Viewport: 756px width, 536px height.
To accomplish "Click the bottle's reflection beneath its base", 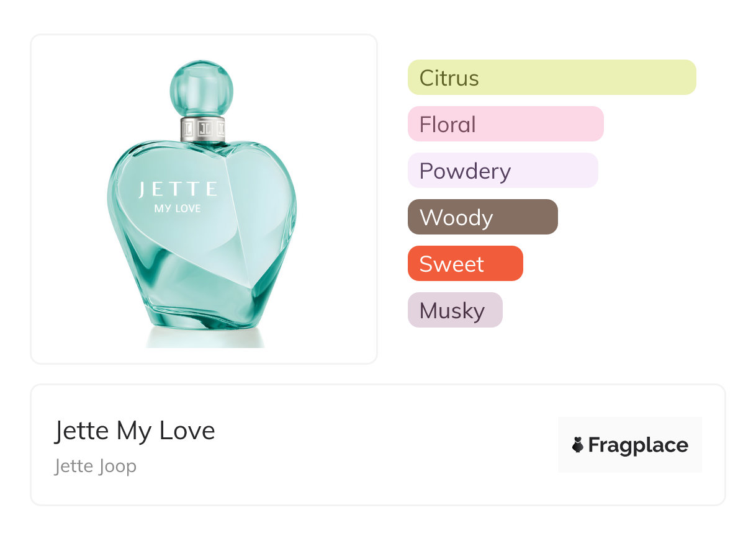I will click(205, 338).
